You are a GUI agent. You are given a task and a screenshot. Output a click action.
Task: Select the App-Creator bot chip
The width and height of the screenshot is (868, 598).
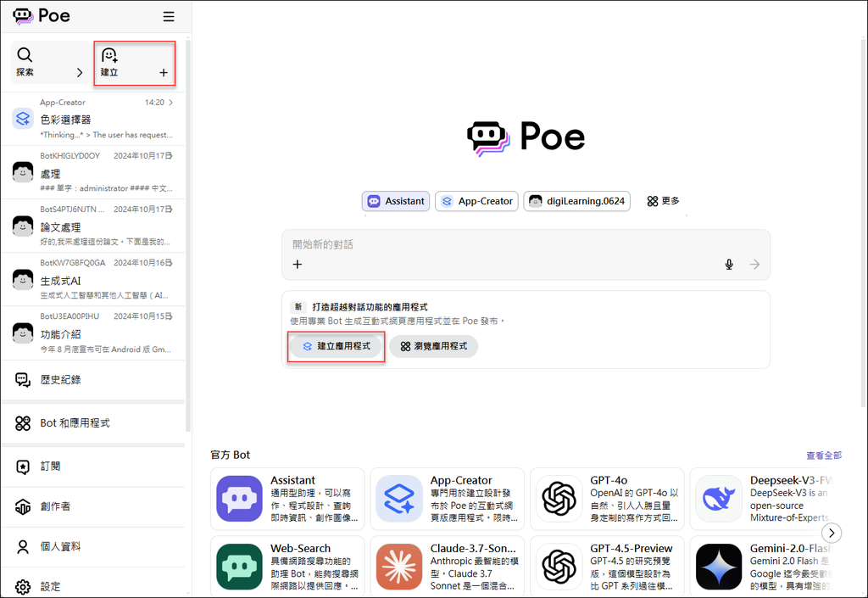click(x=476, y=201)
